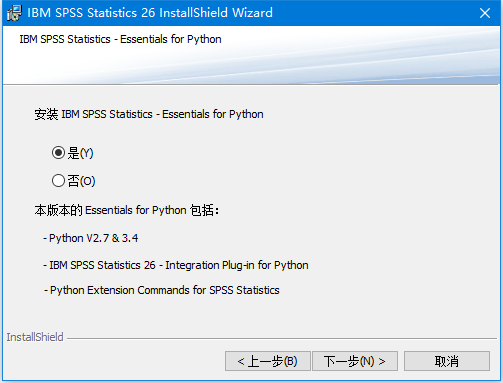
Task: Click the installer icon in title bar
Action: tap(14, 13)
